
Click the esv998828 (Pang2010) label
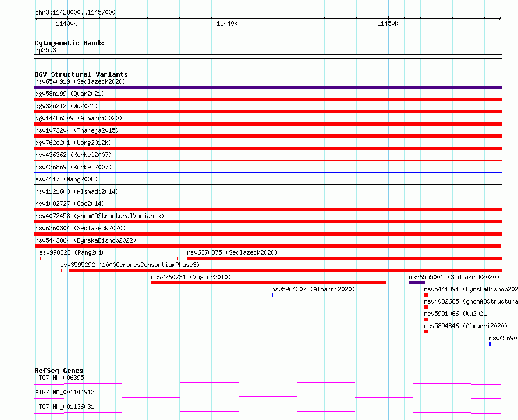point(74,252)
